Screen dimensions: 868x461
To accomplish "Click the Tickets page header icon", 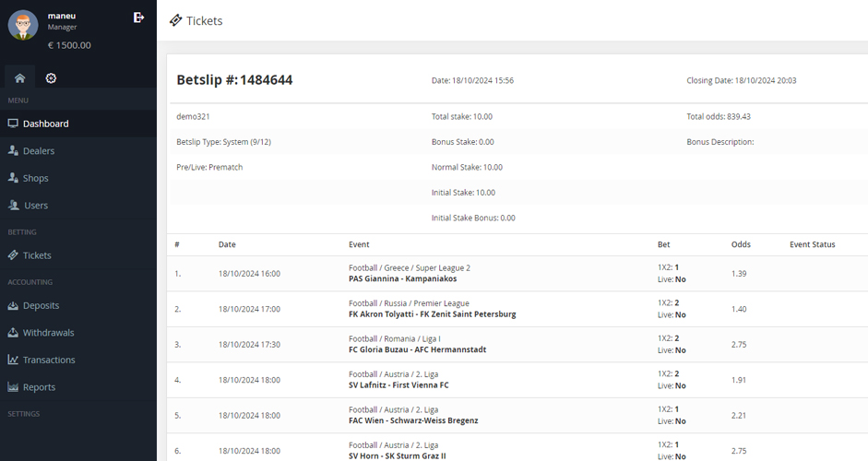I will click(175, 20).
